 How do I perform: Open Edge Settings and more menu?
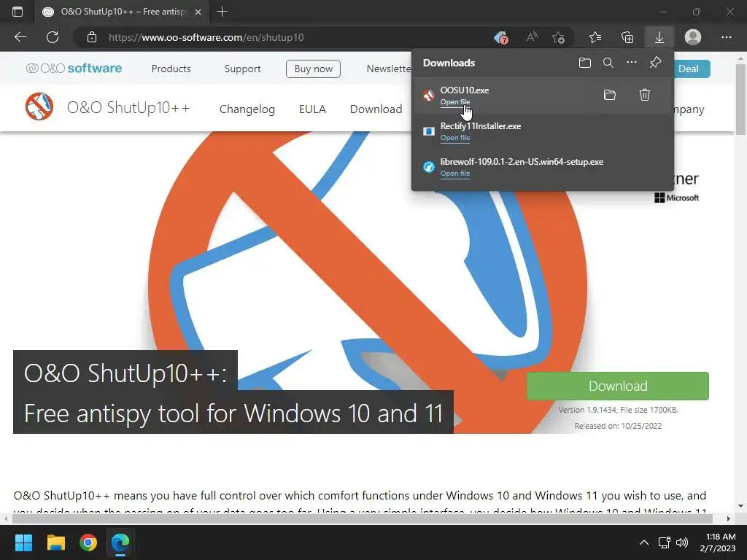pos(726,37)
